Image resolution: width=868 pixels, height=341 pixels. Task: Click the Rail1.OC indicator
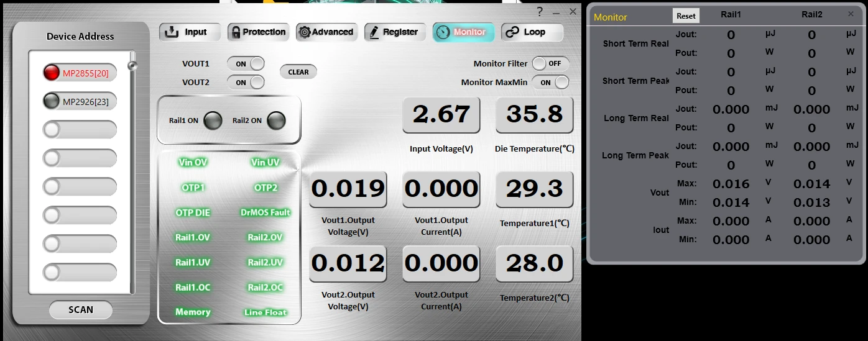(193, 287)
